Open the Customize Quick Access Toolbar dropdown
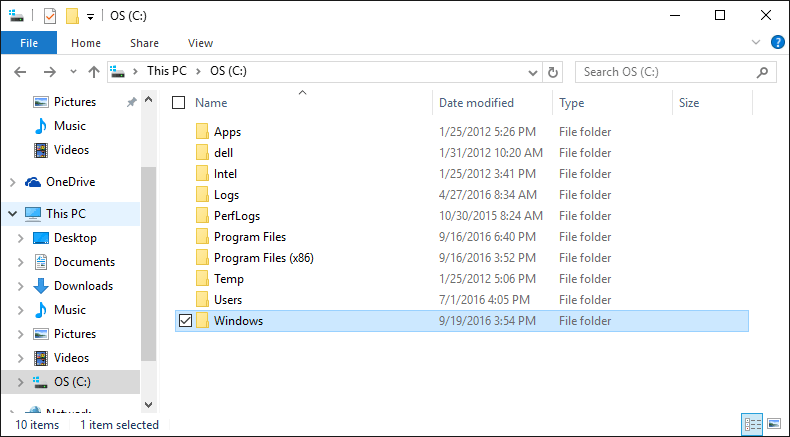 90,17
